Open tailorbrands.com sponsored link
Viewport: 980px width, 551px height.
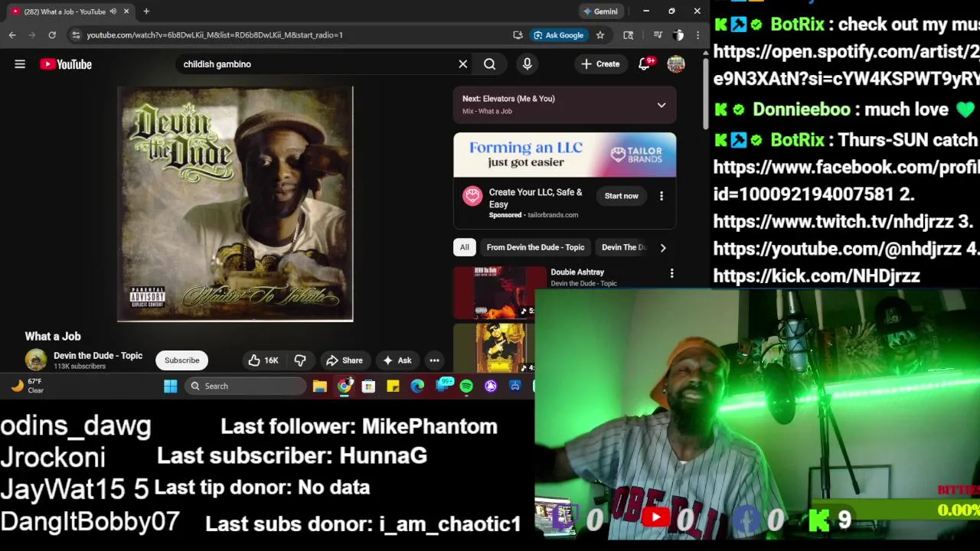553,215
